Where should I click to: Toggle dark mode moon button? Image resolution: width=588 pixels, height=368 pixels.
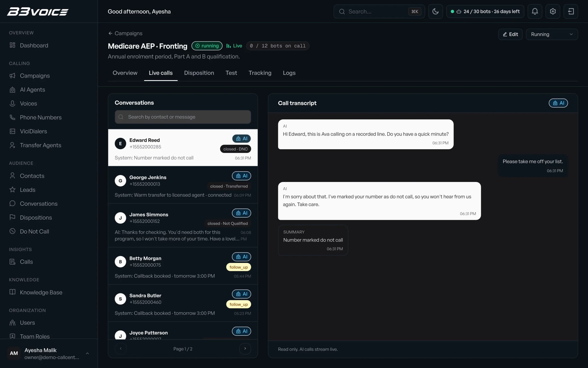pos(435,11)
